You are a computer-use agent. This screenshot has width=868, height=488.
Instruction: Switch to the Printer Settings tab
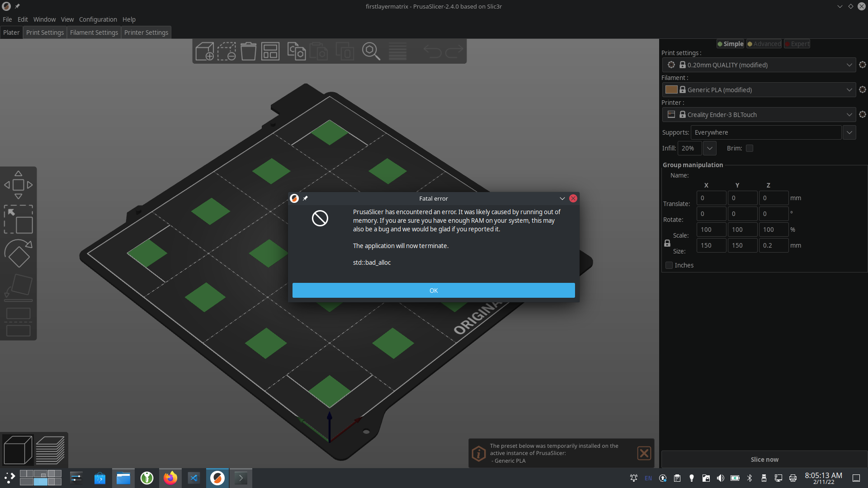pos(146,33)
